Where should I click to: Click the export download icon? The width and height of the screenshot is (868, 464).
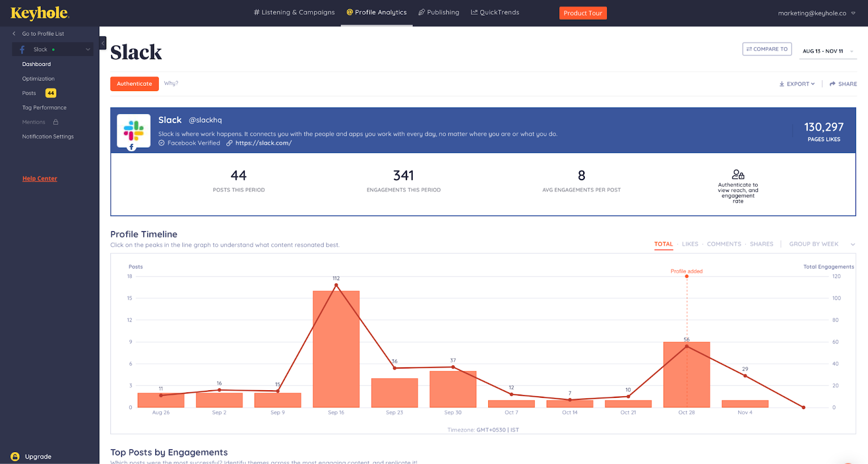tap(782, 84)
